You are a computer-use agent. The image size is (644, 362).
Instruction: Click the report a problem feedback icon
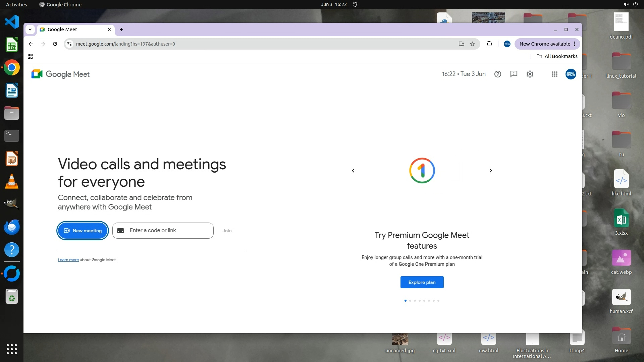click(x=514, y=74)
